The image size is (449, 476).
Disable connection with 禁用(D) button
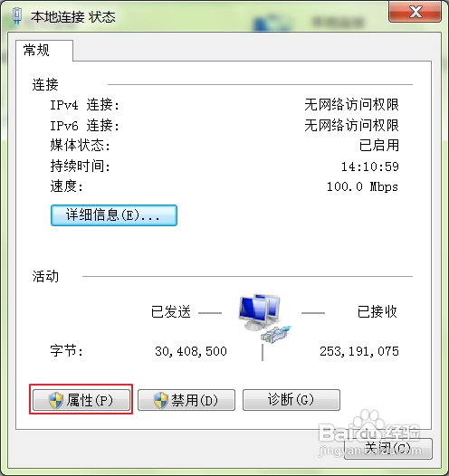[186, 400]
